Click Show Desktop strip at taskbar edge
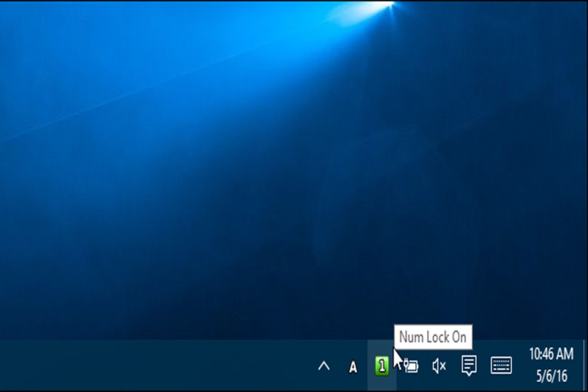 pos(586,365)
